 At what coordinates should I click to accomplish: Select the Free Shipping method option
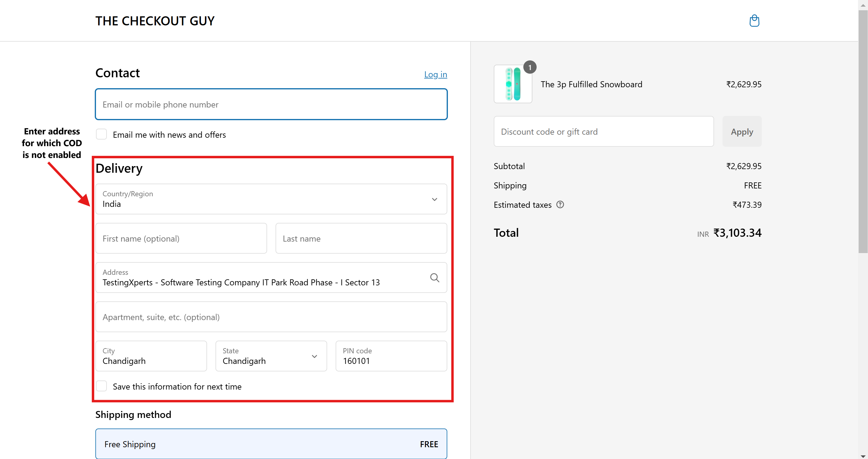click(x=271, y=444)
